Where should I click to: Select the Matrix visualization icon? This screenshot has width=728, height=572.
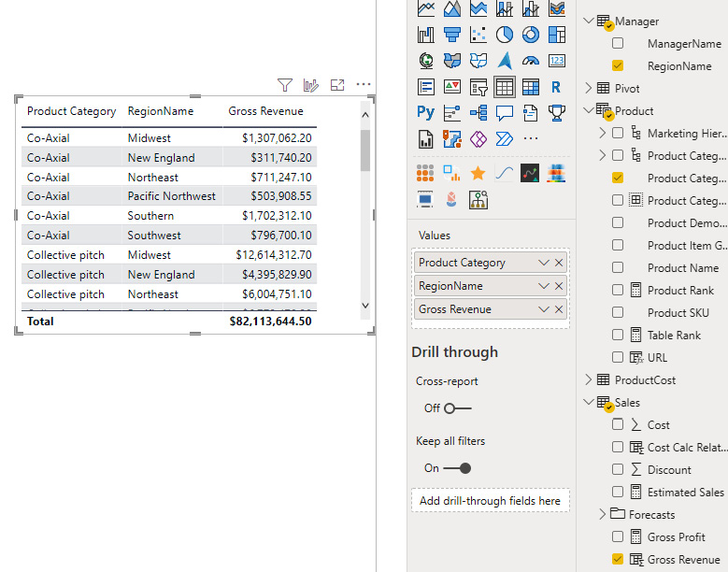coord(531,87)
